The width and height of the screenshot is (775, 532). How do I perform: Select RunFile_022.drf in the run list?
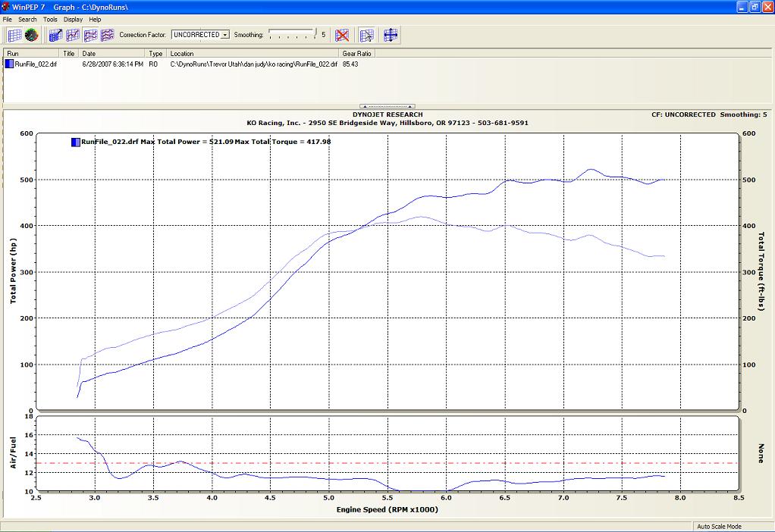35,64
